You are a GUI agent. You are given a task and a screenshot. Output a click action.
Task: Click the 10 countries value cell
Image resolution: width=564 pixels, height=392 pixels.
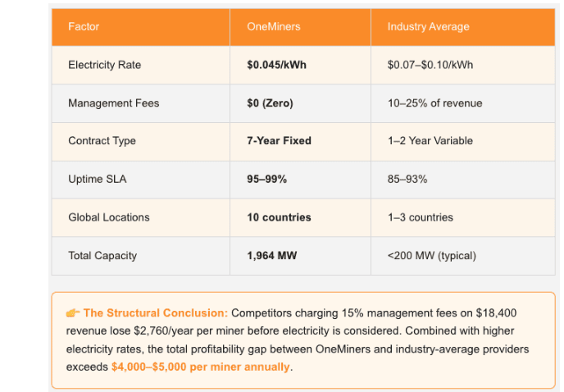[279, 217]
